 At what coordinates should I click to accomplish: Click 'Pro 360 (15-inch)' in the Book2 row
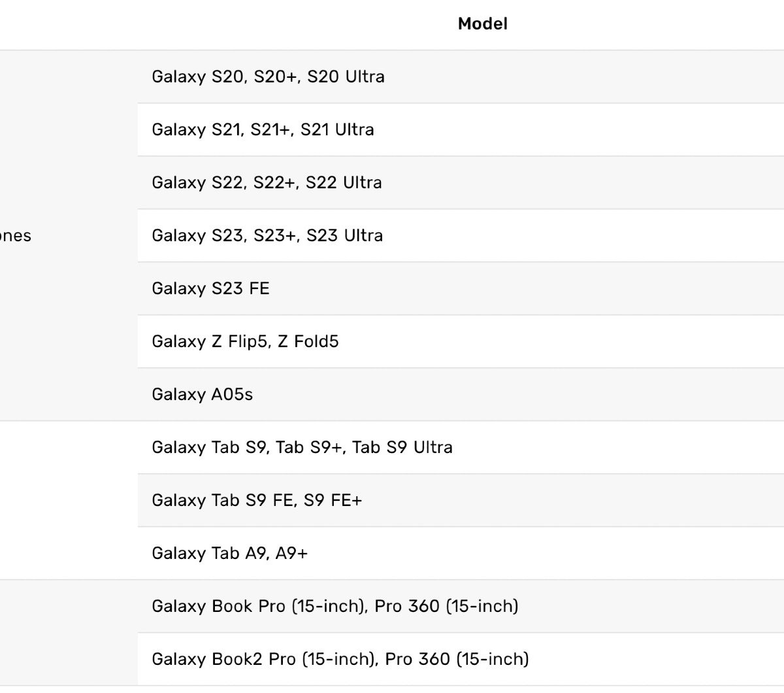click(x=457, y=660)
